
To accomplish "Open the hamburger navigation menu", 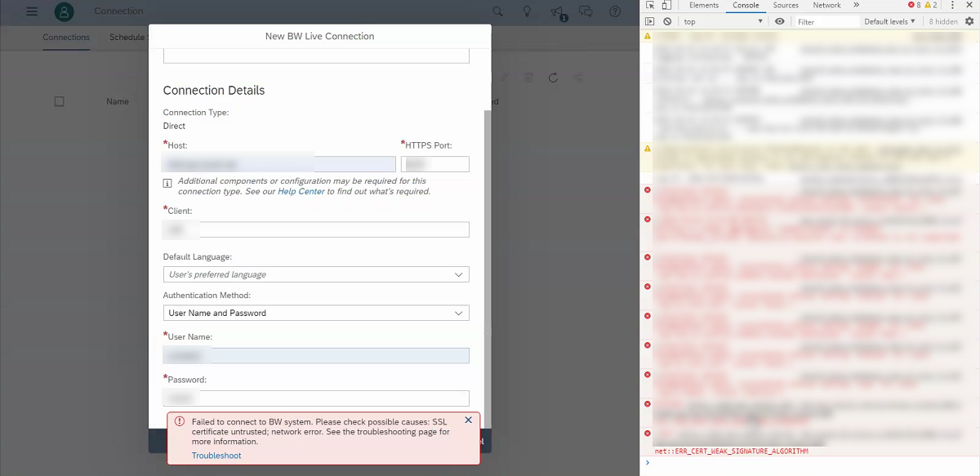I will coord(32,11).
